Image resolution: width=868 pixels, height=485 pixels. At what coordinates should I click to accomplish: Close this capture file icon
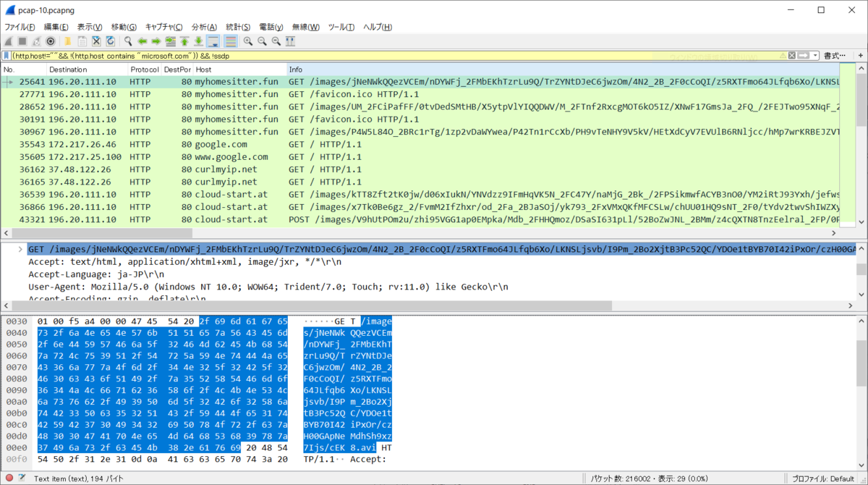click(96, 41)
